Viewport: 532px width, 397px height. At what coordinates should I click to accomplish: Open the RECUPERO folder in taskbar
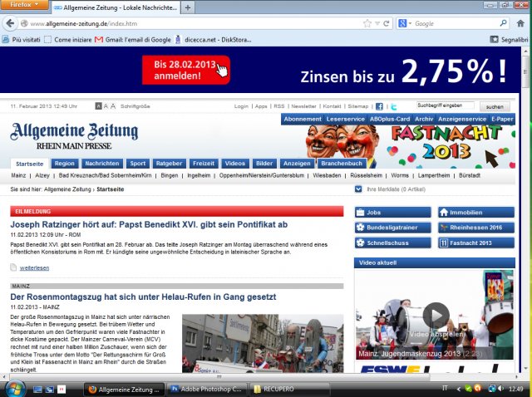click(x=289, y=390)
